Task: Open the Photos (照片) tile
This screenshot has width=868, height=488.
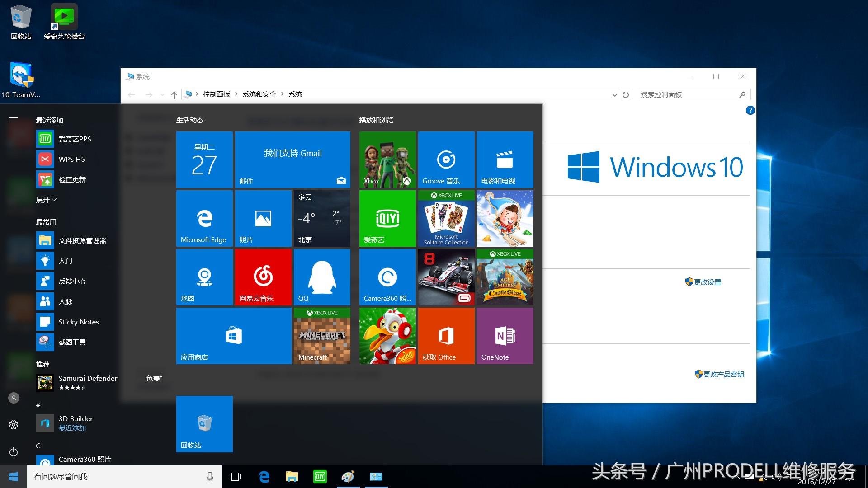Action: click(x=263, y=218)
